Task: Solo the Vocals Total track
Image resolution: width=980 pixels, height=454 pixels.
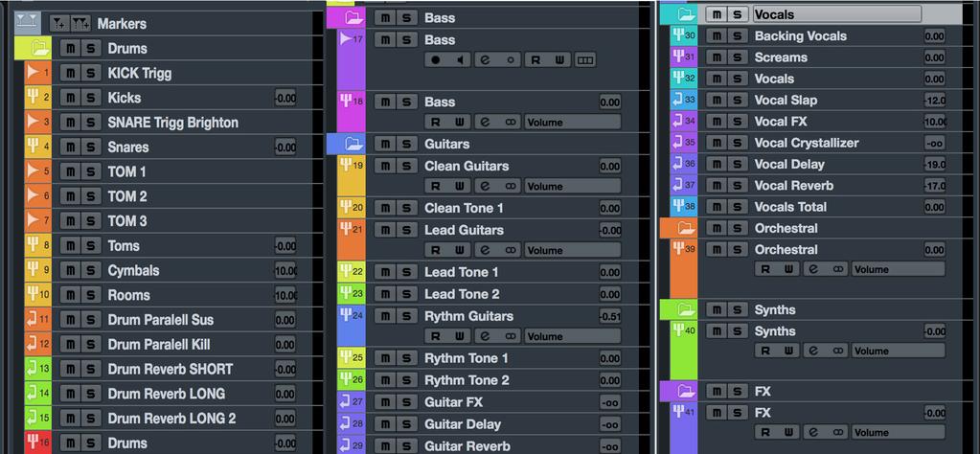Action: tap(738, 207)
